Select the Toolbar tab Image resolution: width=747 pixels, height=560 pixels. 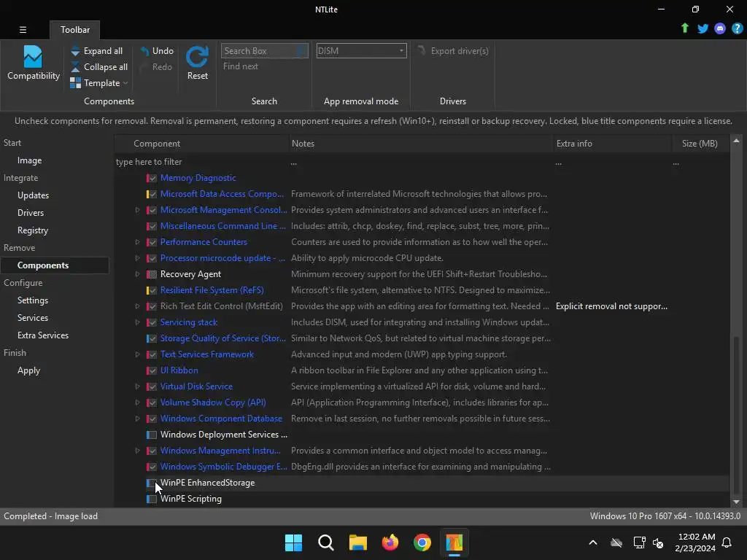pos(75,29)
